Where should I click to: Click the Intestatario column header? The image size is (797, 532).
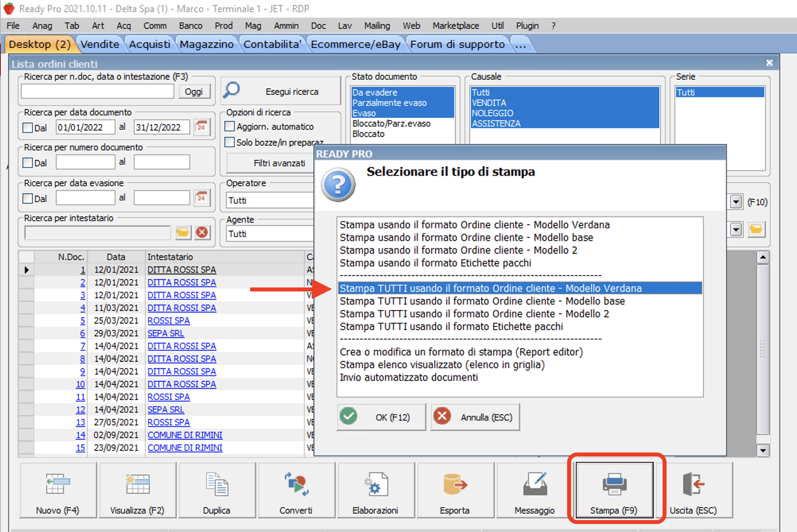[225, 257]
